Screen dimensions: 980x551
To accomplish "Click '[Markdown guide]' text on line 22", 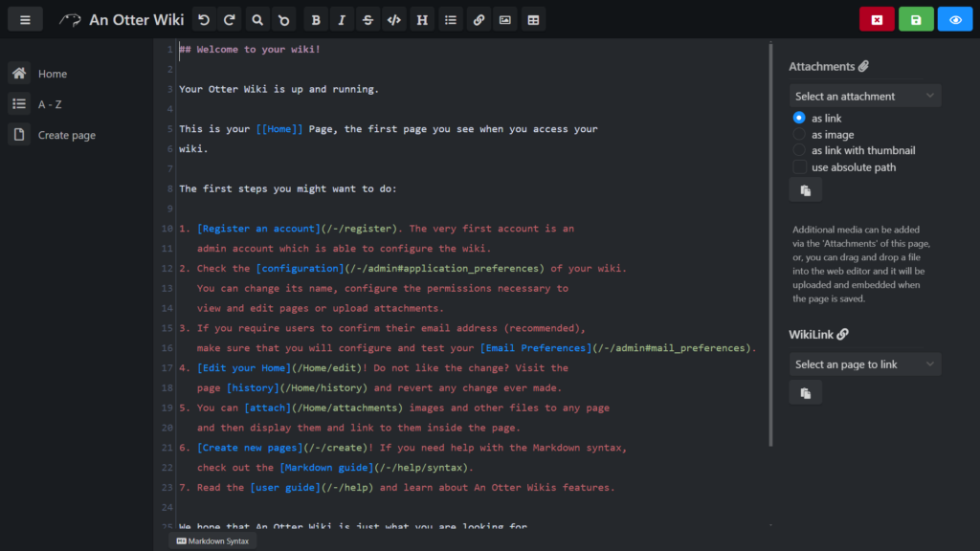I will (x=326, y=468).
